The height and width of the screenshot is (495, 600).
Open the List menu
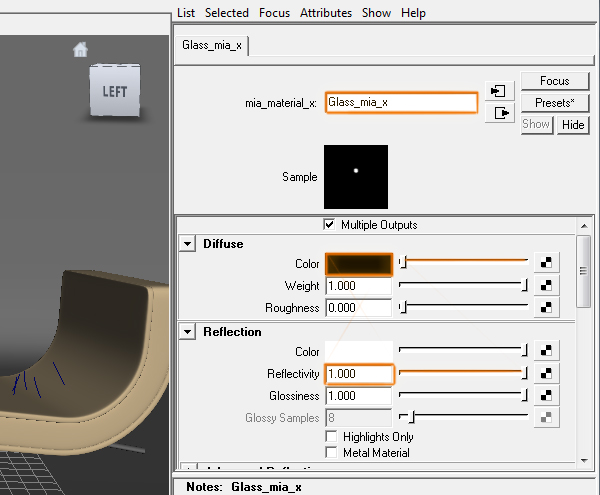(186, 13)
